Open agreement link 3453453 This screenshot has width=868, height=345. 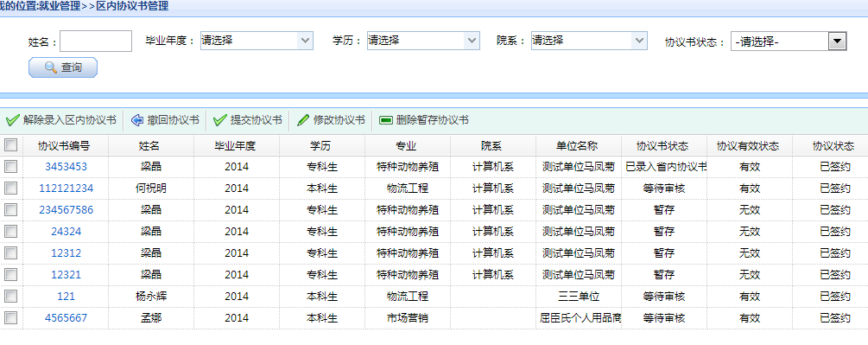coord(66,167)
